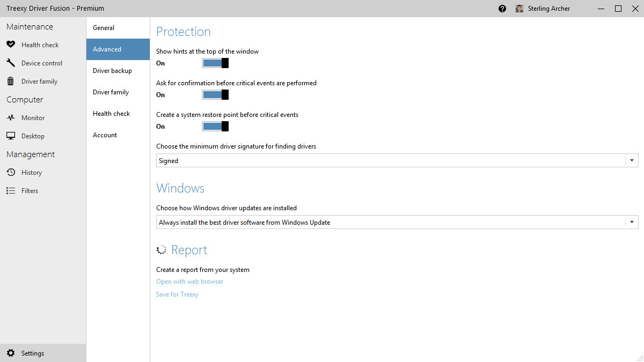Screen dimensions: 644x362
Task: Click the Save for Treexy link
Action: (178, 294)
